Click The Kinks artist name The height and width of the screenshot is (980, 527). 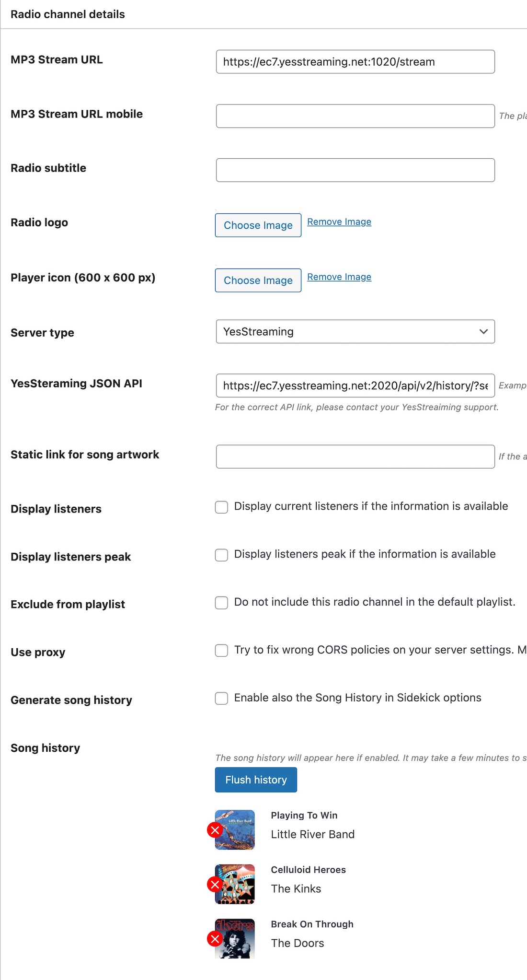pyautogui.click(x=296, y=889)
